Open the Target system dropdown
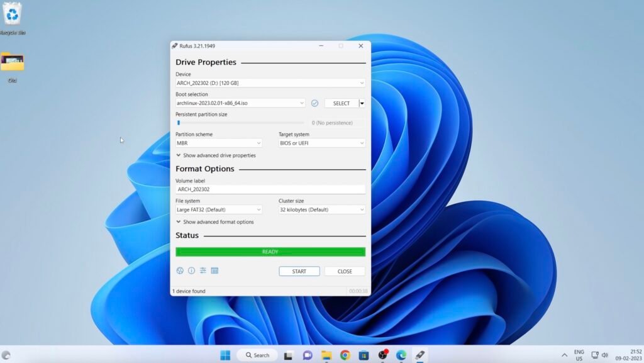644x363 pixels. coord(322,143)
